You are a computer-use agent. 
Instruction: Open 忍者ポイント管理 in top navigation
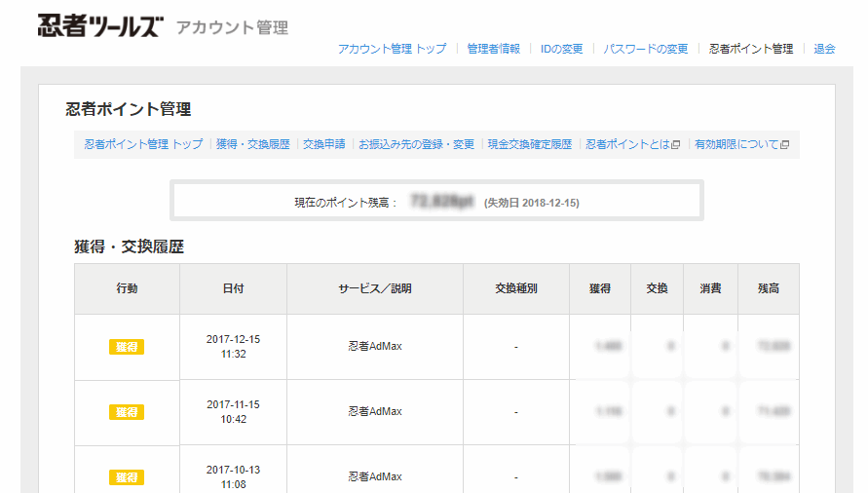tap(751, 49)
